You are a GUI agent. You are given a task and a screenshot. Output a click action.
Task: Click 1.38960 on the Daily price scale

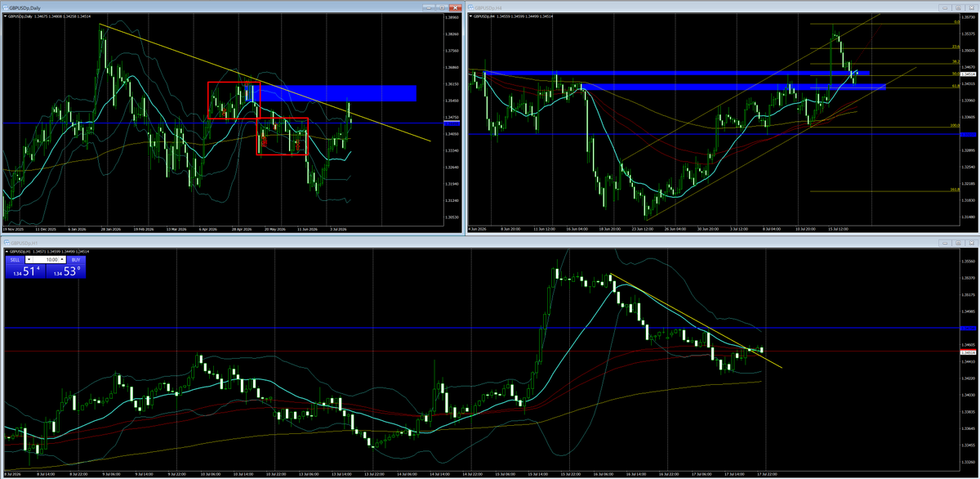(451, 17)
